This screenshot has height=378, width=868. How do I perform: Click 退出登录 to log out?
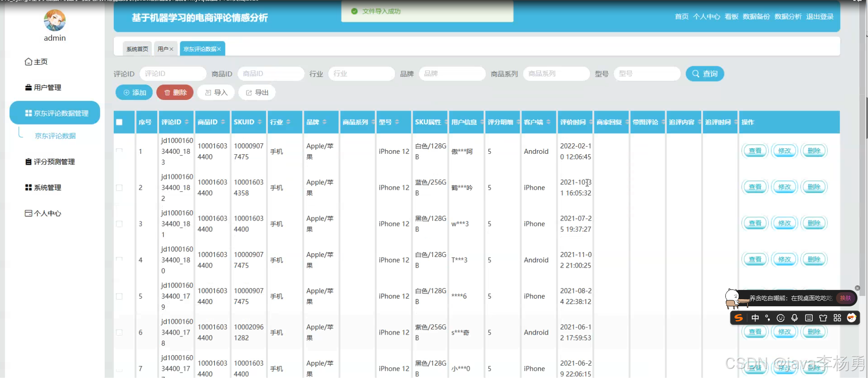820,16
